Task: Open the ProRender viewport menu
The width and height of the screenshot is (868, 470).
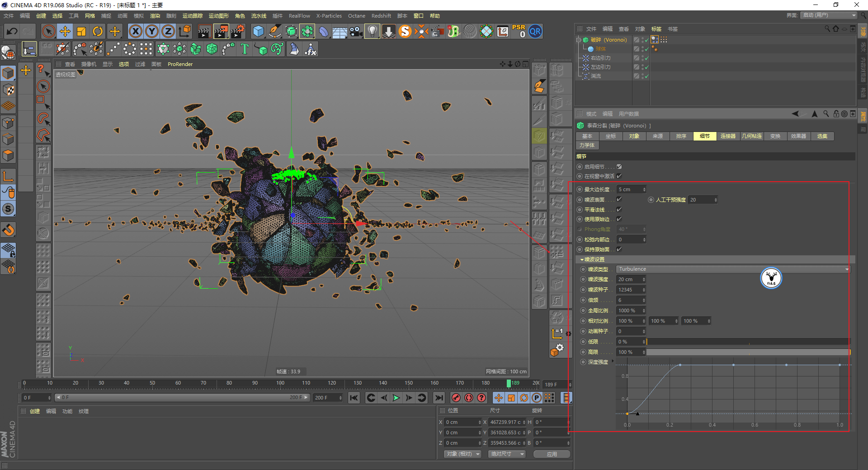Action: pos(180,64)
